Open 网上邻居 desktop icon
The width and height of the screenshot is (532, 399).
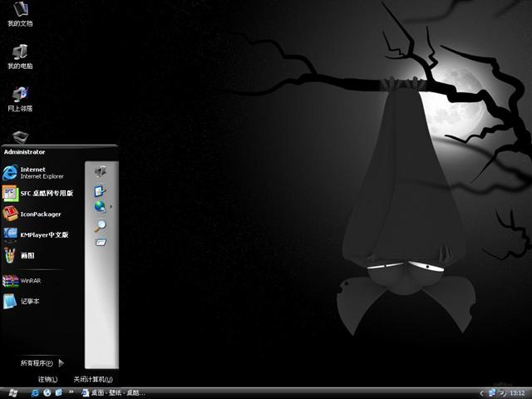point(20,99)
